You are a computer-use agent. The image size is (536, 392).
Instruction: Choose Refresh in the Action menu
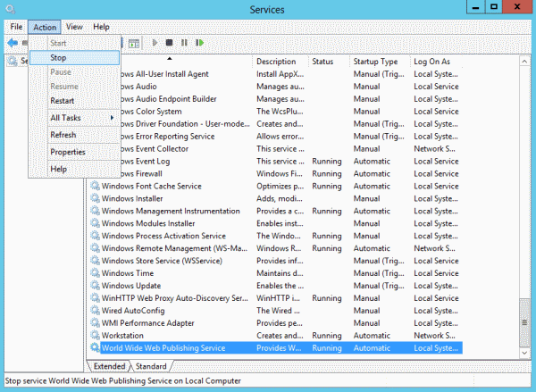pyautogui.click(x=74, y=135)
